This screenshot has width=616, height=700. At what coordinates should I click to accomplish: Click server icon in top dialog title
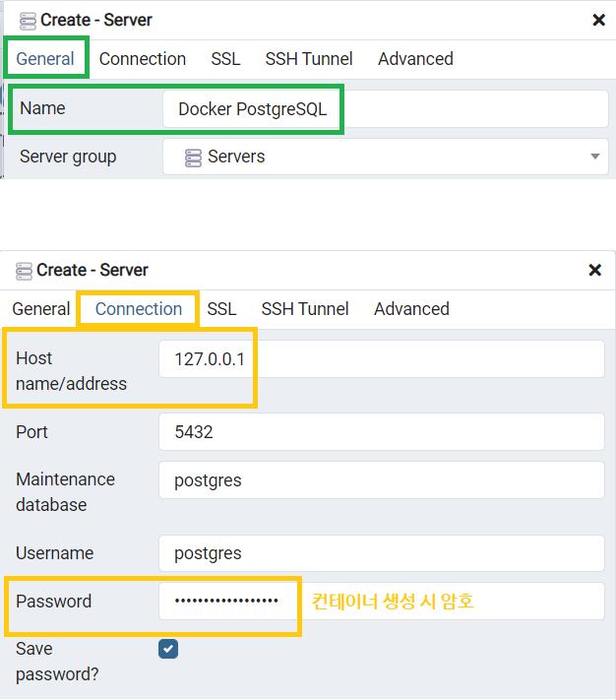click(28, 21)
